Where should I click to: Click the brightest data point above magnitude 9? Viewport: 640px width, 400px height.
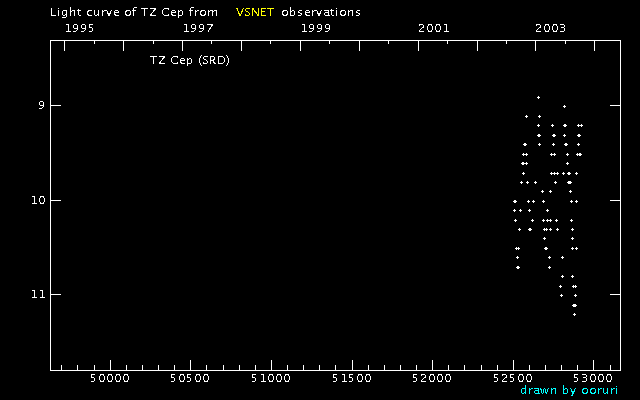(538, 97)
